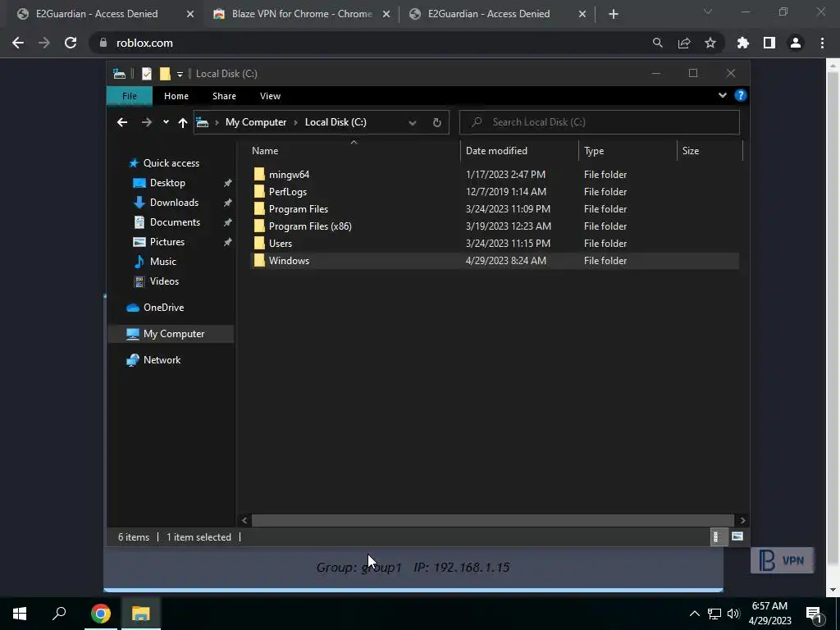Open the File ribbon tab
The height and width of the screenshot is (630, 840).
point(129,96)
